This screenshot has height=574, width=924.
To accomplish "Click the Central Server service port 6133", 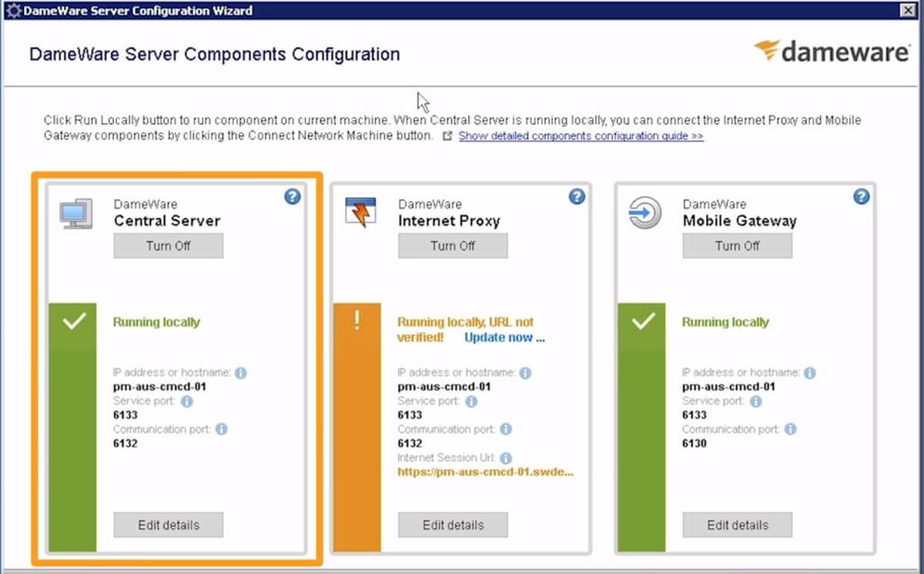I will point(125,415).
